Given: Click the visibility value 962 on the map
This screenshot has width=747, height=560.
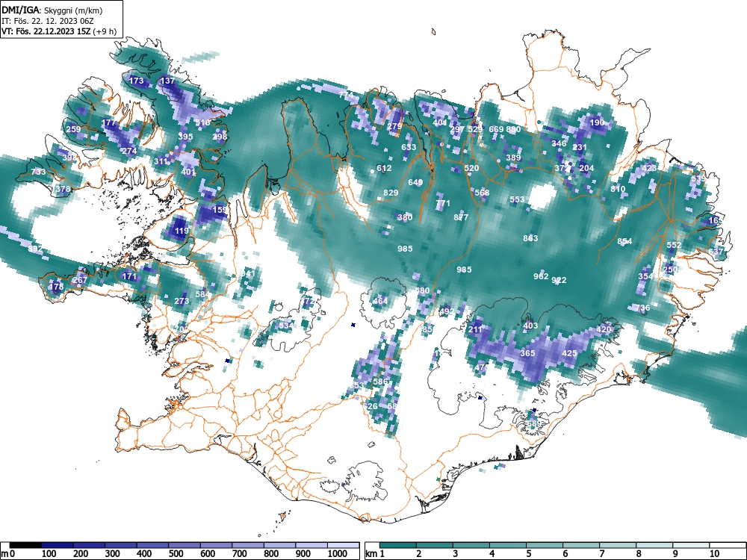Looking at the screenshot, I should 541,276.
